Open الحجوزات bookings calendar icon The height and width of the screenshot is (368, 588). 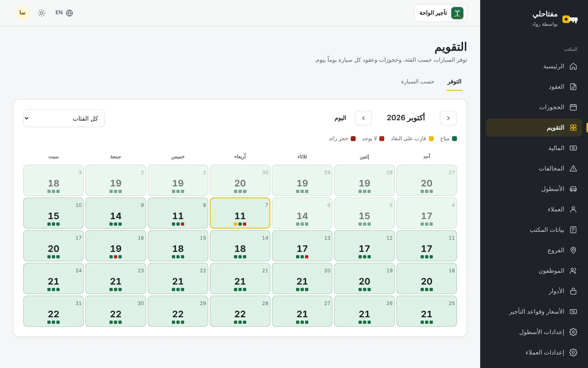point(573,107)
